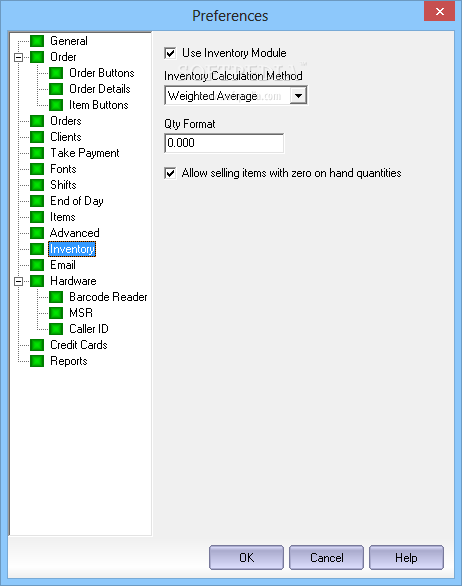Click the green icon beside Take Payment

pyautogui.click(x=37, y=153)
